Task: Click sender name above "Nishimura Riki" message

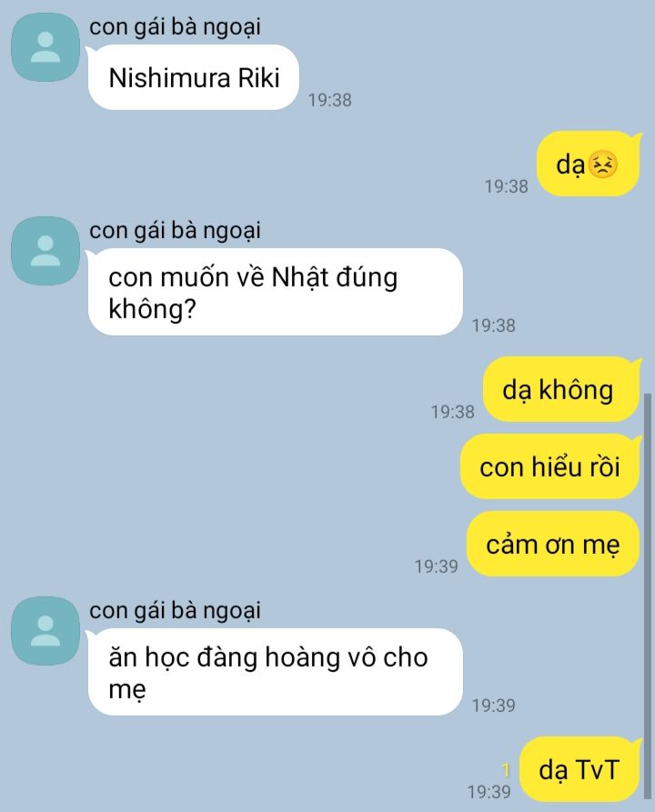Action: (x=175, y=27)
